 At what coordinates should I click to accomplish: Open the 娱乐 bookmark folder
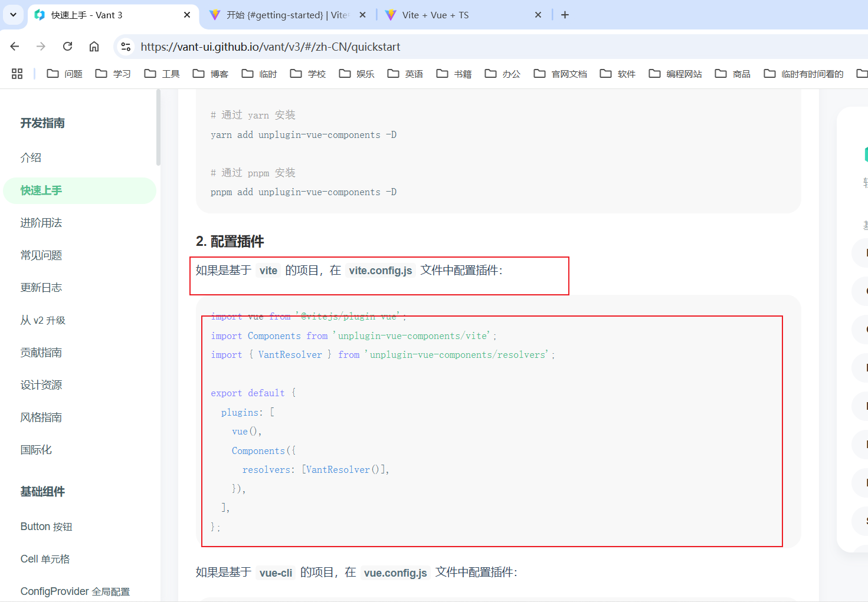pos(356,74)
